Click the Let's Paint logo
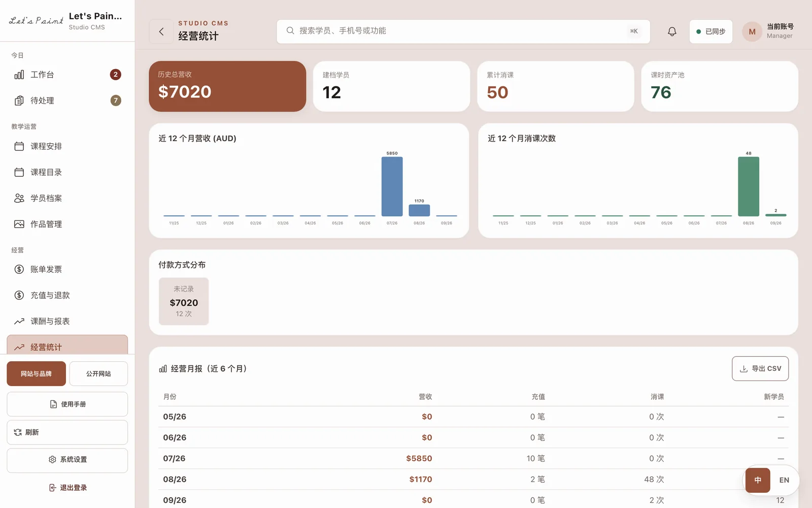 pos(36,20)
